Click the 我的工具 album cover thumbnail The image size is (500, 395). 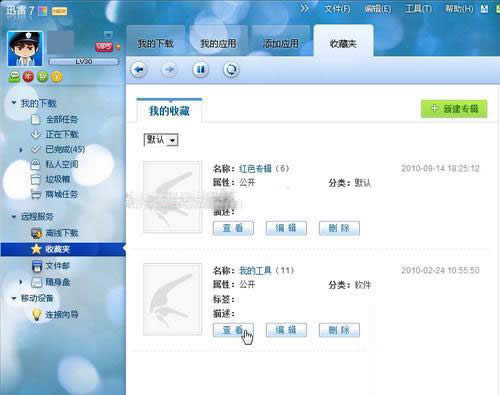pyautogui.click(x=173, y=299)
